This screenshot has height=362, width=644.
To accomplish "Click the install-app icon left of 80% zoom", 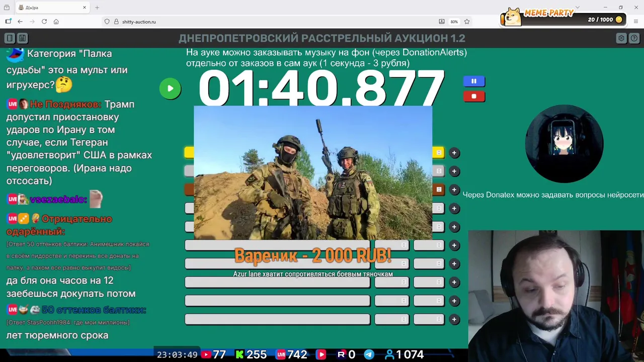I will (442, 22).
